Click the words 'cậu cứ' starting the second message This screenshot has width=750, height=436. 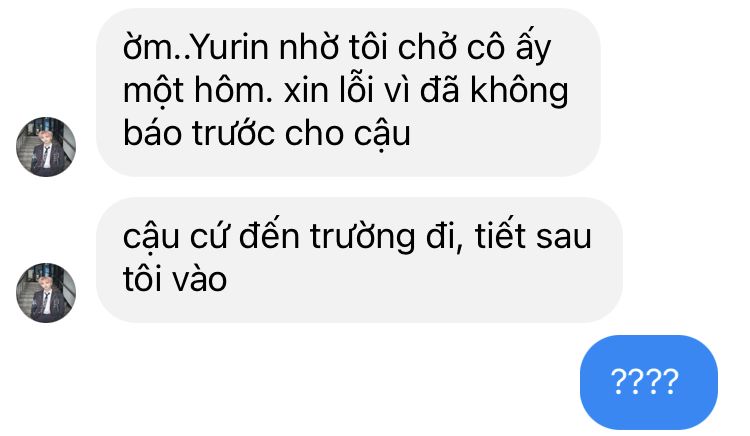click(x=177, y=238)
